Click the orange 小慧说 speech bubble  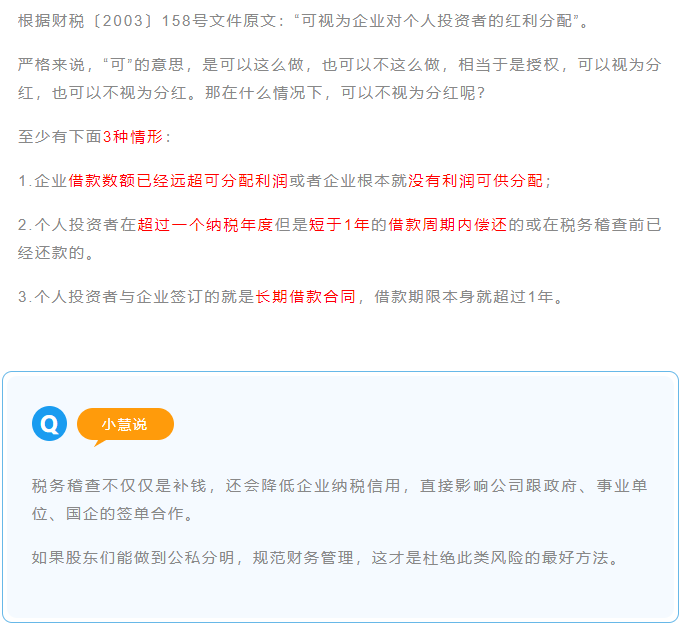click(x=125, y=424)
